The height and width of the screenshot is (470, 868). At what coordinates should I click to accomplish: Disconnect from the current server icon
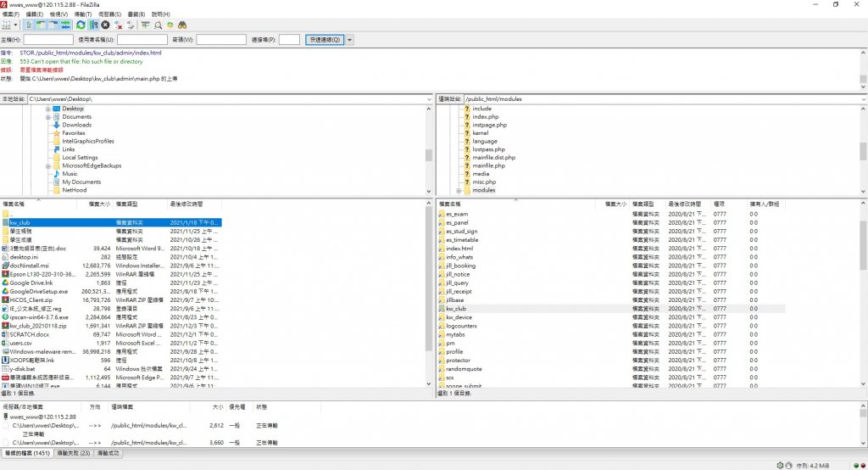coord(119,25)
